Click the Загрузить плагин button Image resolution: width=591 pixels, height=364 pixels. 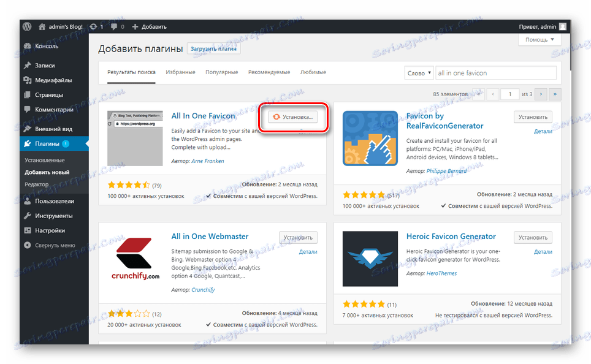tap(214, 48)
